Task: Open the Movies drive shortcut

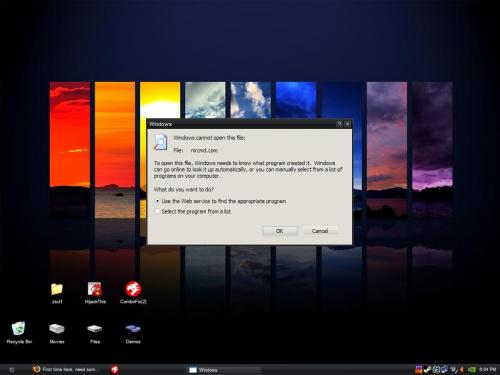Action: pos(57,333)
